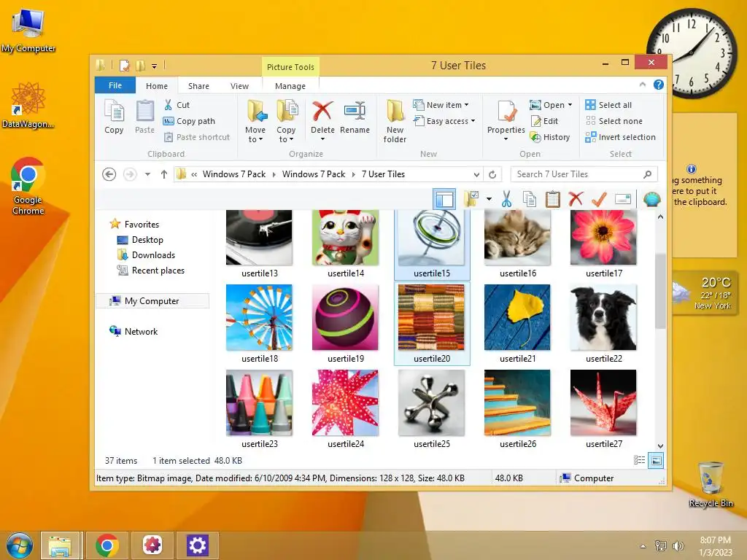Click the help question mark icon
The image size is (747, 560).
coord(659,85)
